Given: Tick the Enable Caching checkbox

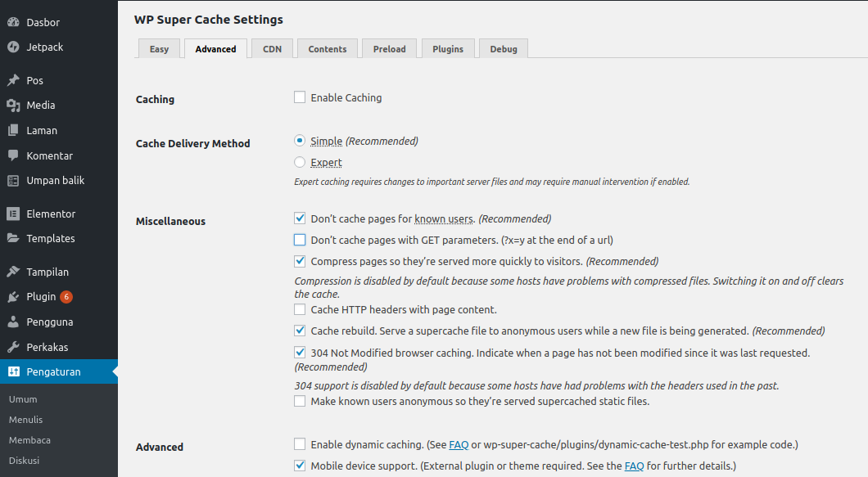Looking at the screenshot, I should [300, 97].
